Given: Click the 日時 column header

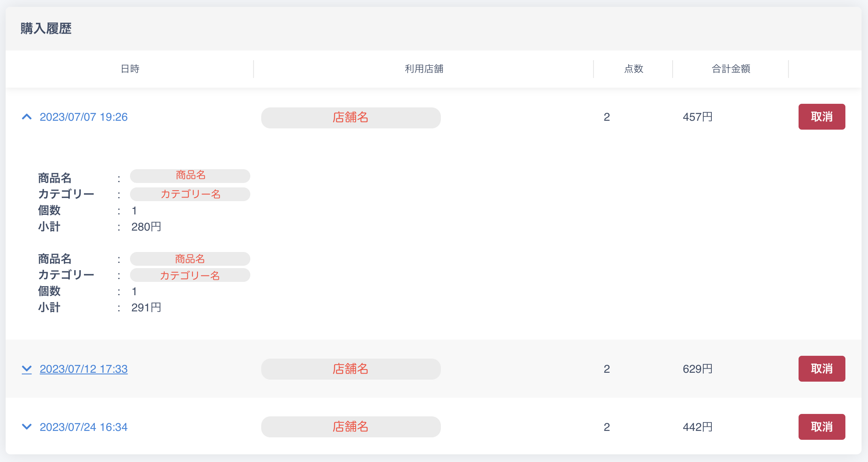Looking at the screenshot, I should click(x=130, y=69).
